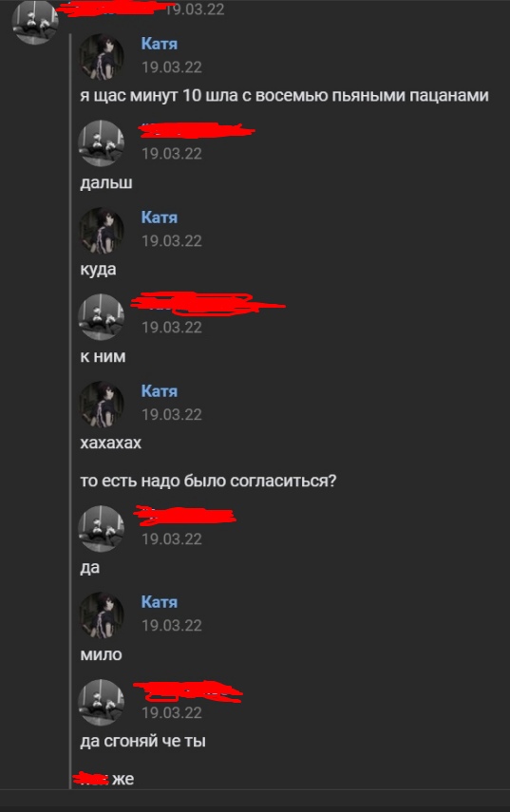Open Катя's name link above the 'мило' message

(159, 602)
